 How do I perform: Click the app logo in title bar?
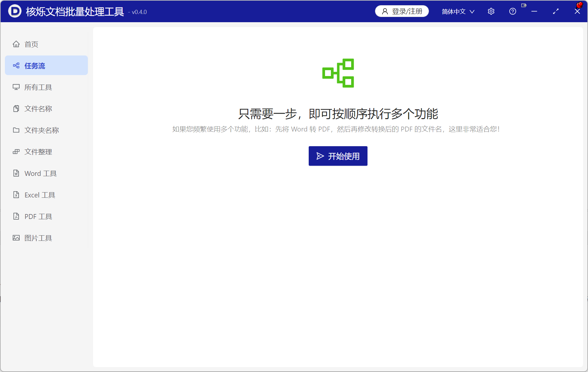tap(15, 11)
